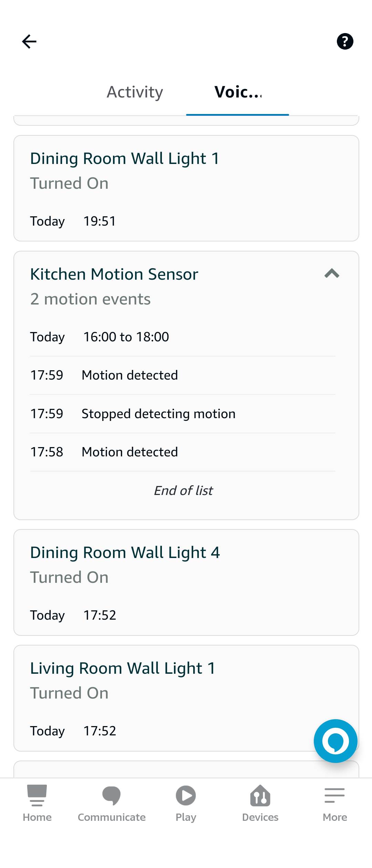The width and height of the screenshot is (372, 868).
Task: Tap the Kitchen Motion Sensor title
Action: (x=114, y=274)
